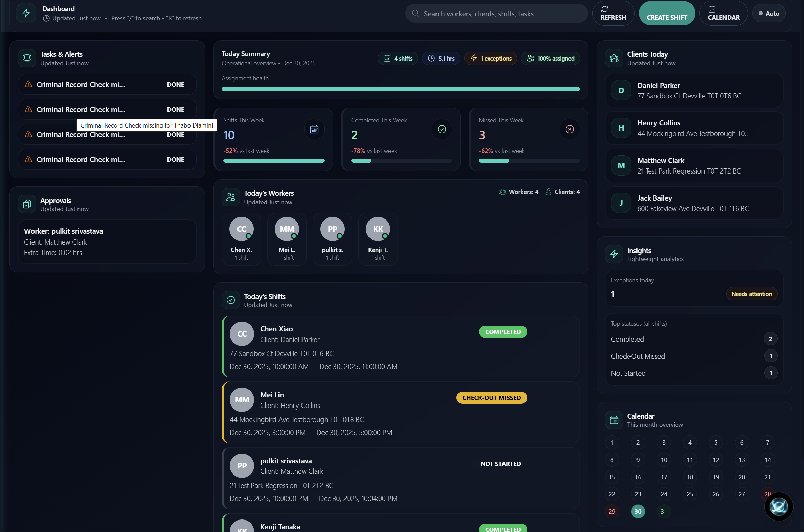Click X icon in Missed This Week card
This screenshot has width=804, height=532.
click(x=569, y=129)
